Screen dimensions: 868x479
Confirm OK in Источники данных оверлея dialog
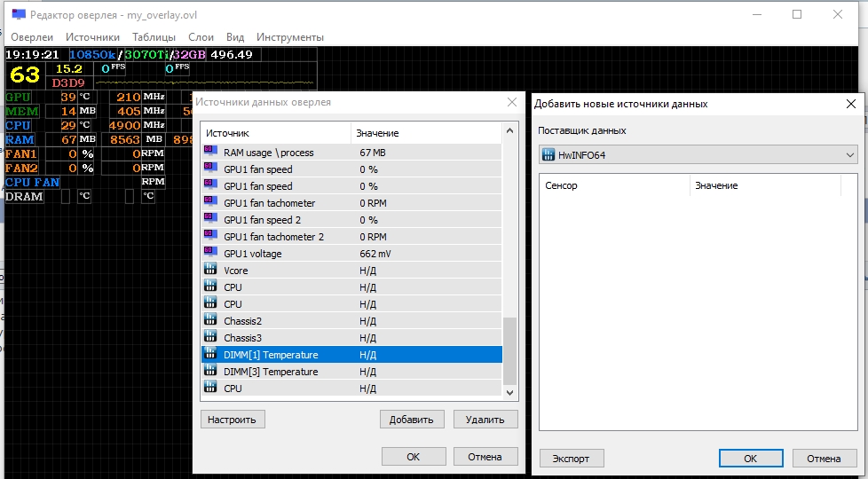click(414, 457)
